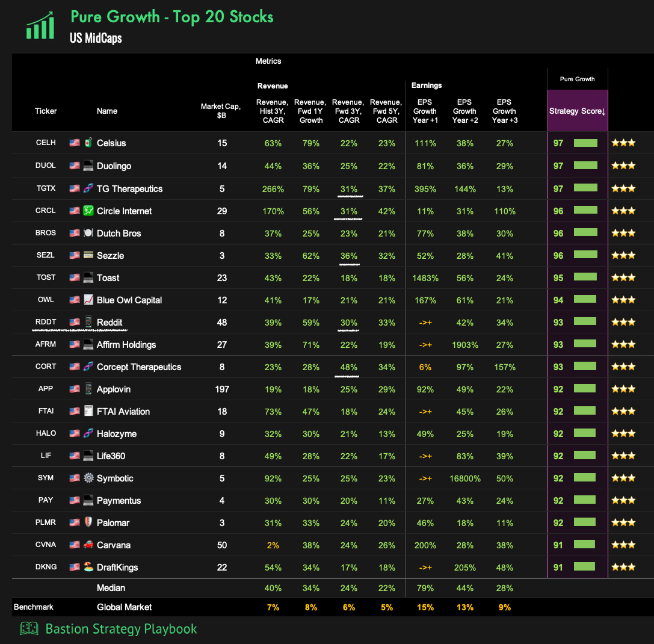This screenshot has width=654, height=644.
Task: Click the Affirm Holdings 1903% EPS value
Action: pos(464,345)
